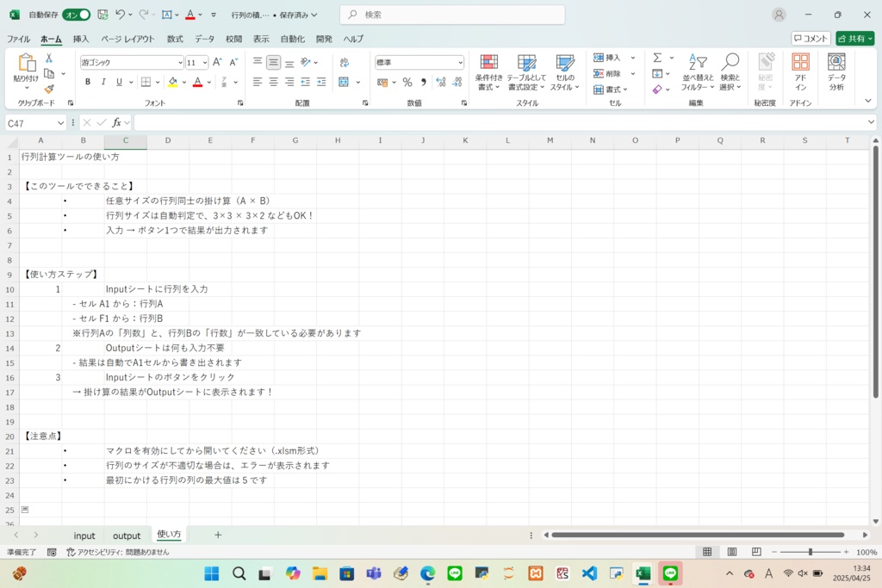The image size is (882, 588).
Task: Add a new worksheet with plus button
Action: (218, 535)
